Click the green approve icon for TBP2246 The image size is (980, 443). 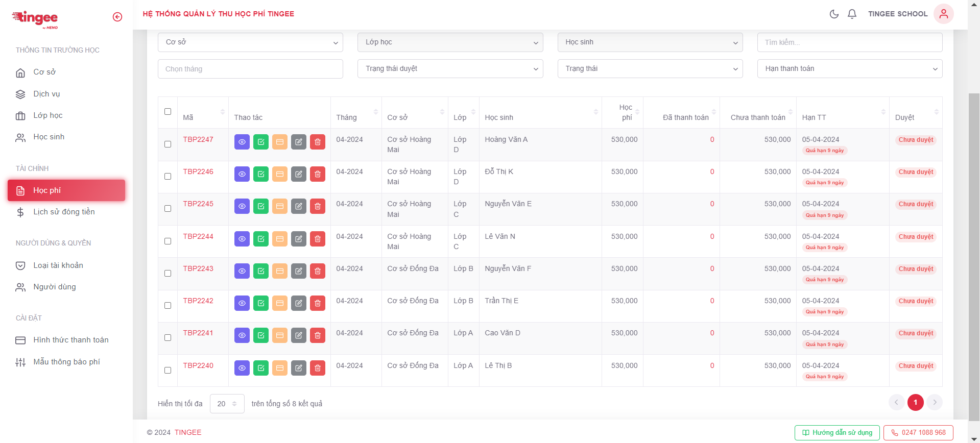point(261,174)
